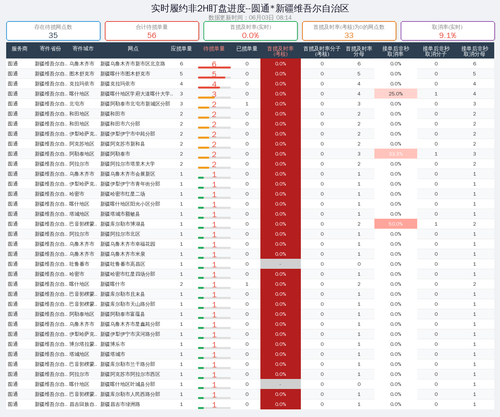Select the 新疆乌鲁木齐市米泉 outlet cell

pos(123,254)
